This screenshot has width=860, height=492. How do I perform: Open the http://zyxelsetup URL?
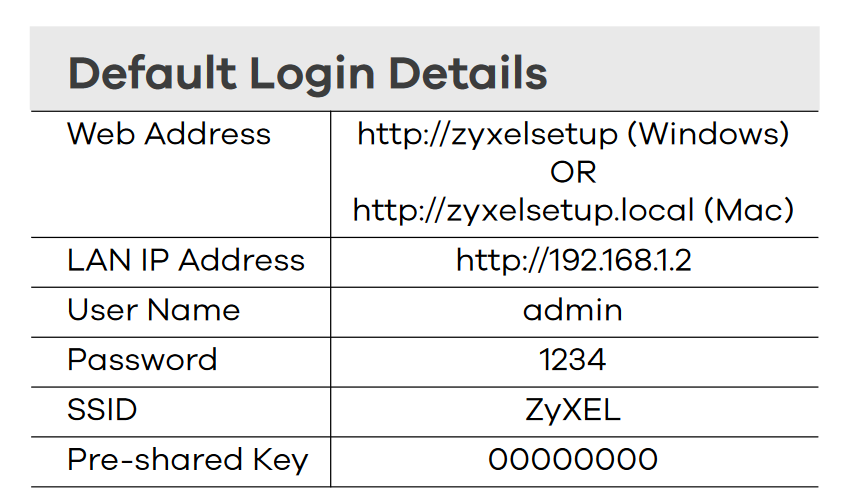pyautogui.click(x=487, y=134)
